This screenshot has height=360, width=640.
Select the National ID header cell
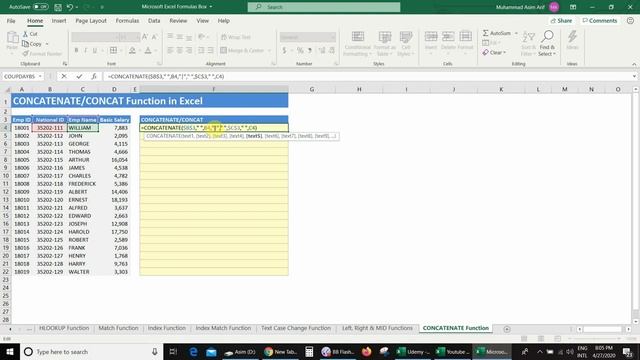50,120
